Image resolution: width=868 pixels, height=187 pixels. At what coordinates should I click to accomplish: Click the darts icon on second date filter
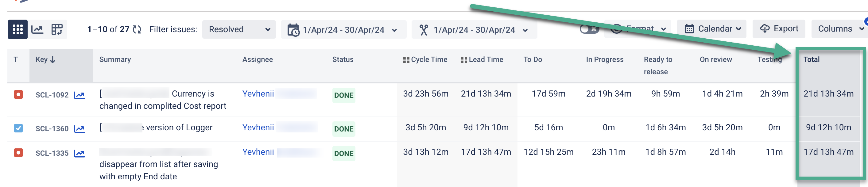[424, 30]
